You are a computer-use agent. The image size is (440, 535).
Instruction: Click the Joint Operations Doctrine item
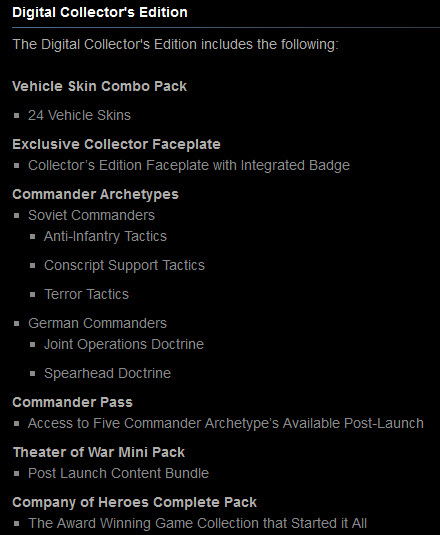coord(124,344)
